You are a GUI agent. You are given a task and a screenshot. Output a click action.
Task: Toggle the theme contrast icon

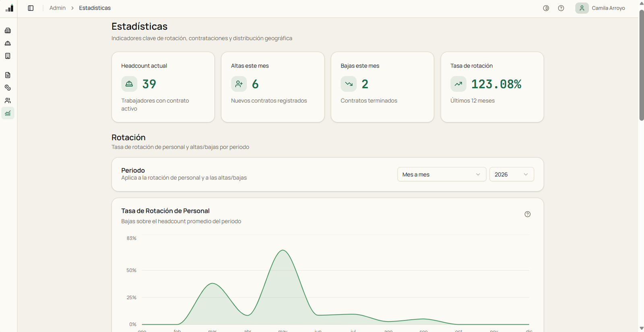tap(546, 8)
